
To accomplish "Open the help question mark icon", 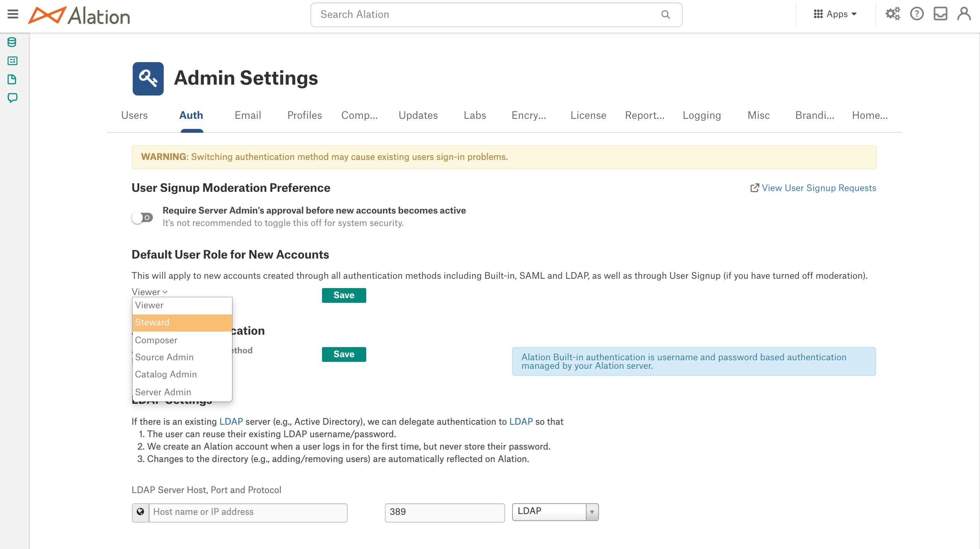I will 917,14.
